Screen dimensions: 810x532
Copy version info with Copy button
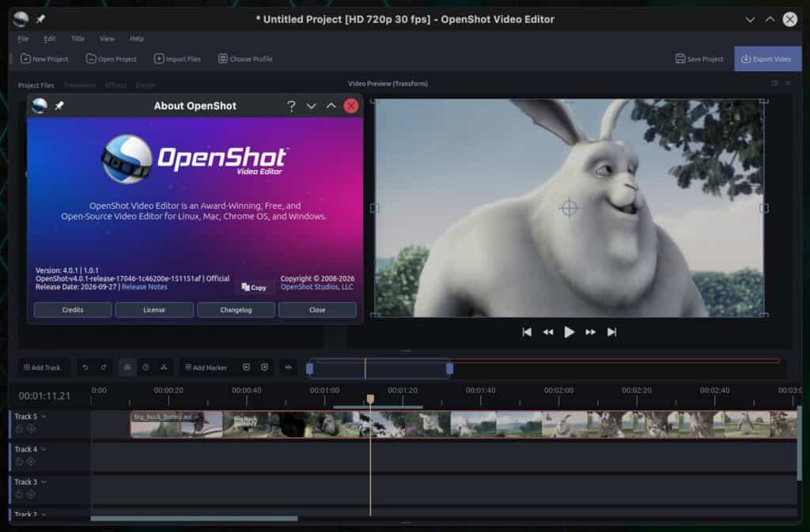point(254,288)
